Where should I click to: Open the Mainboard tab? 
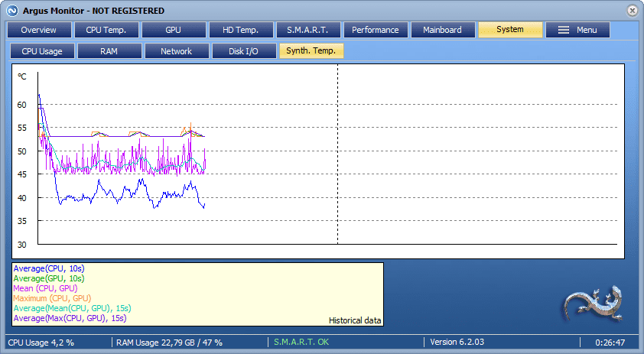click(x=443, y=30)
